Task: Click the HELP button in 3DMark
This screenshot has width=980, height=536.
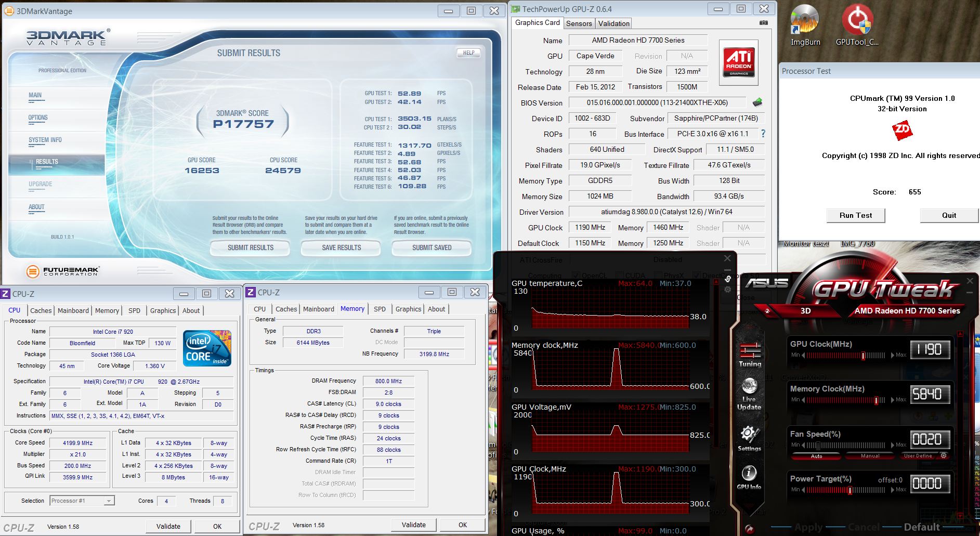Action: tap(468, 53)
